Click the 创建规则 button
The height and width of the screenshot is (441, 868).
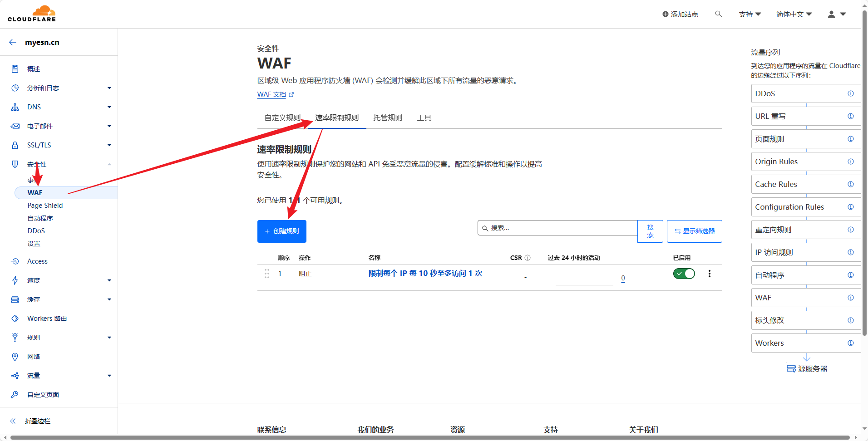281,231
